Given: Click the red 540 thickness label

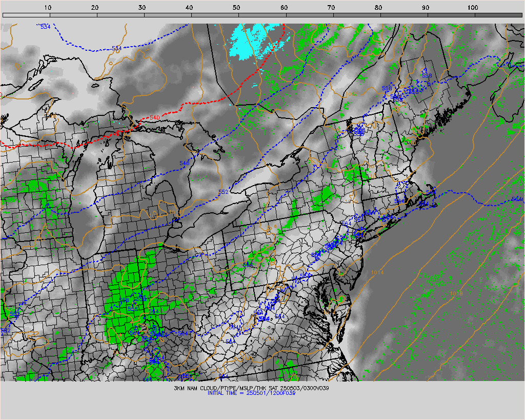Looking at the screenshot, I should (154, 117).
